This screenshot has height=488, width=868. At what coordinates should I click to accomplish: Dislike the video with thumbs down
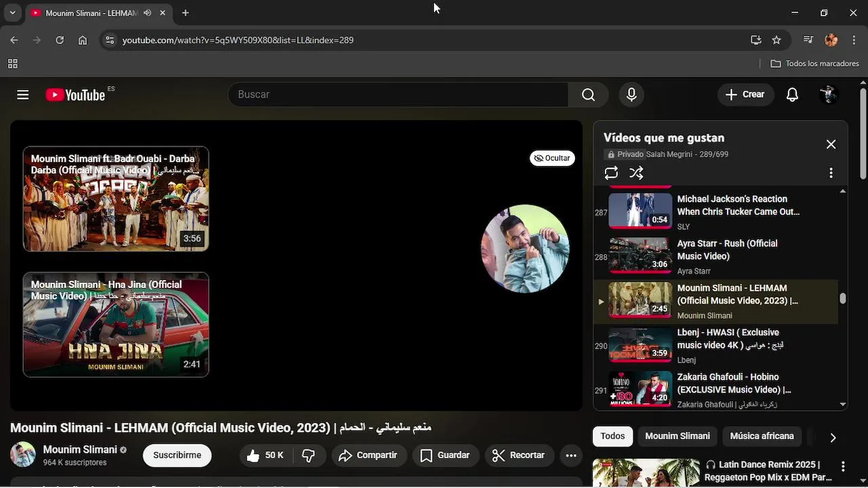coord(309,455)
